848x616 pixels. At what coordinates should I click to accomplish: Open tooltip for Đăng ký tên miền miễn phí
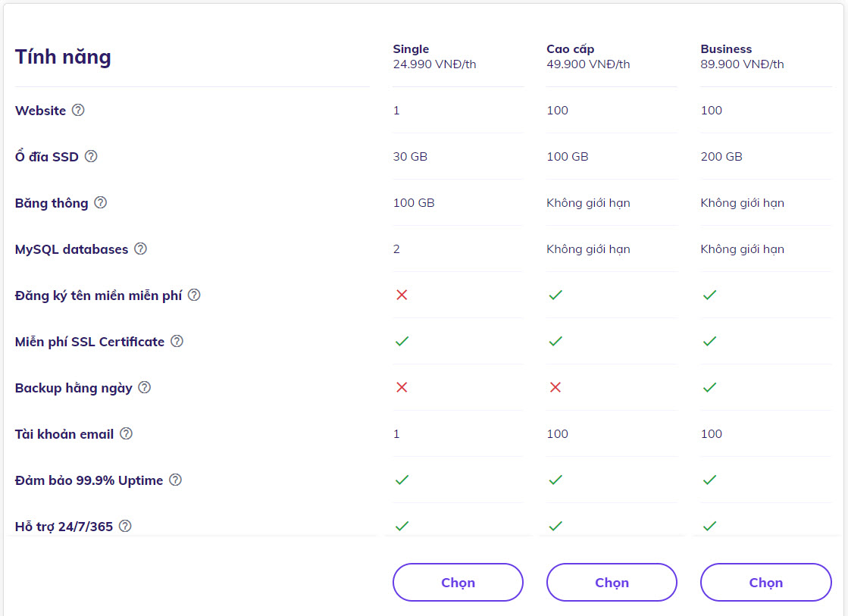pyautogui.click(x=195, y=295)
